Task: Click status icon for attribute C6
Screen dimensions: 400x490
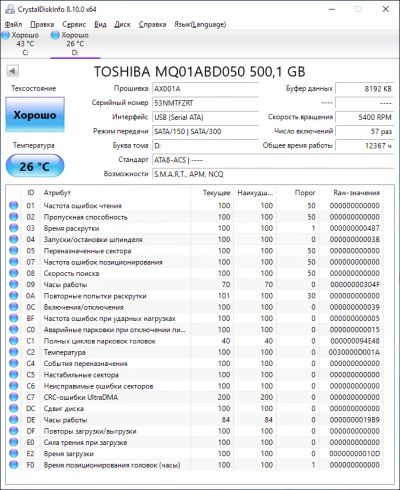Action: pos(14,386)
